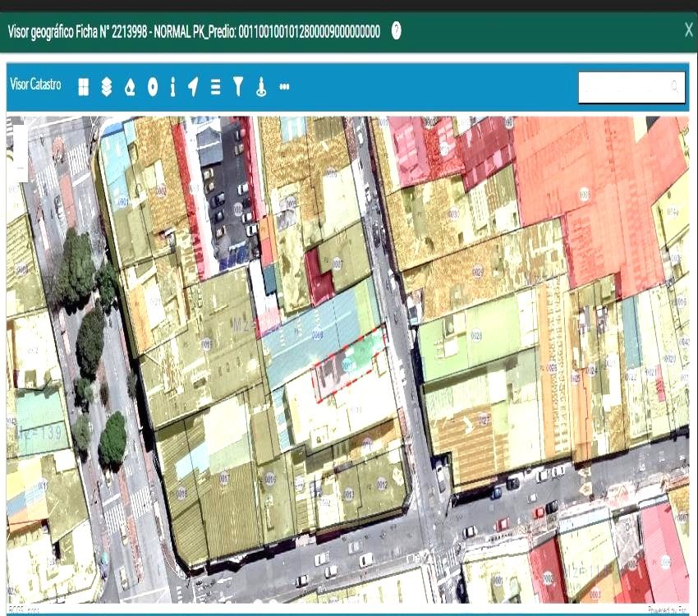Activate the information 'i' tool
Screen dimensions: 698x616
[172, 87]
